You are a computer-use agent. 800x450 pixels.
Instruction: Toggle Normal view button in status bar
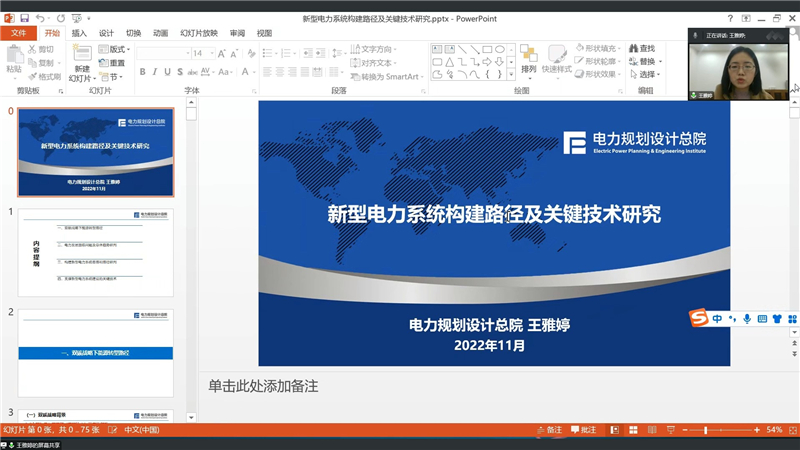[x=615, y=430]
